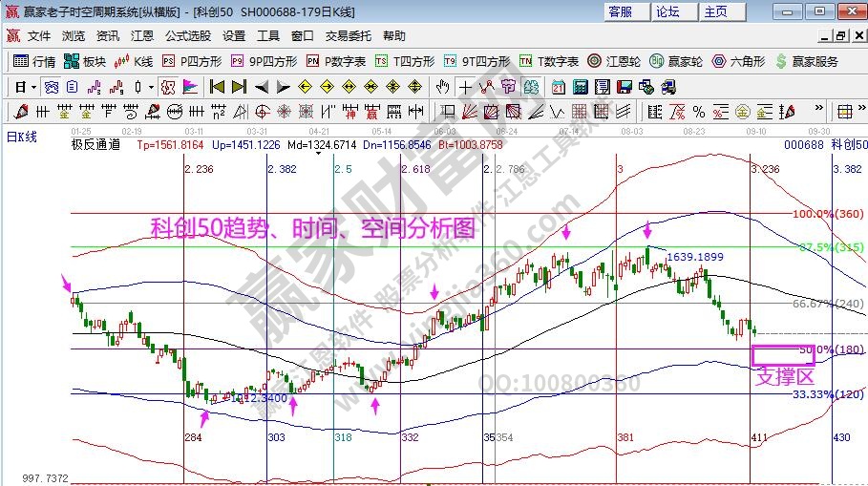The width and height of the screenshot is (868, 486).
Task: Expand the 日 period dropdown arrow
Action: click(33, 87)
